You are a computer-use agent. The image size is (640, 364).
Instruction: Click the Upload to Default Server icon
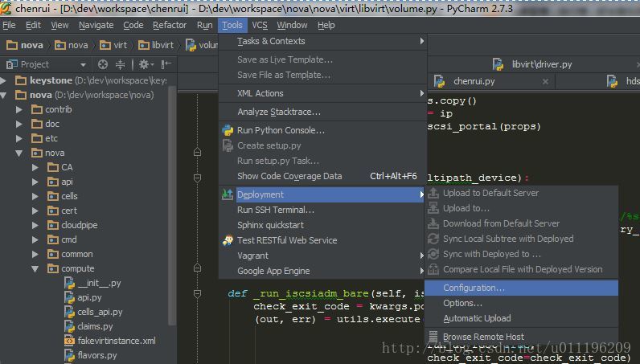tap(433, 193)
